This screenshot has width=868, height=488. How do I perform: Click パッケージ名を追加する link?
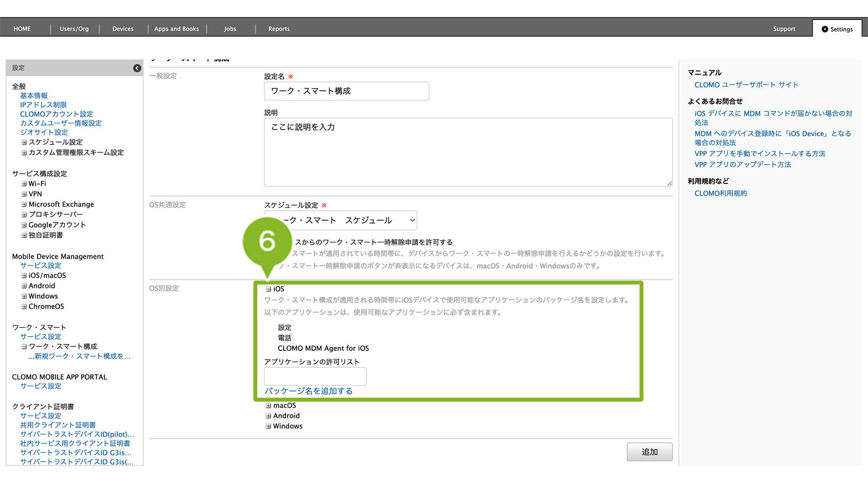309,391
